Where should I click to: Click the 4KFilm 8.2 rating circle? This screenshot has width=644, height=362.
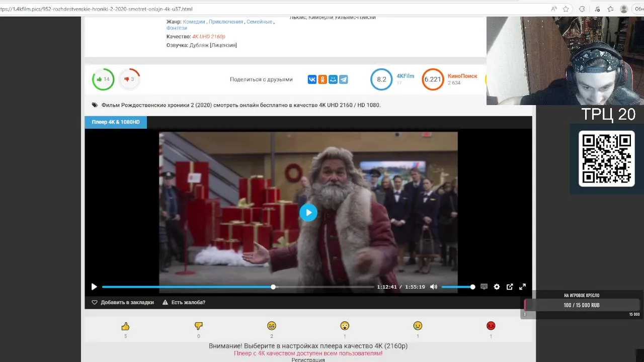pos(381,79)
